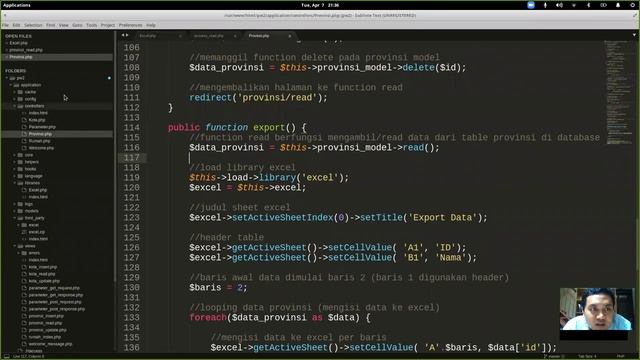
Task: Open the Preferences menu
Action: (131, 25)
